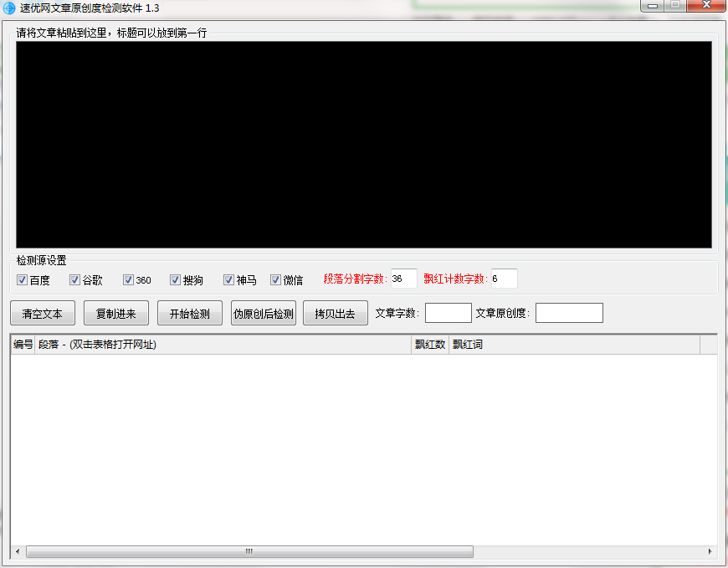Focus the 段落分割字数 input field
The width and height of the screenshot is (728, 568).
pyautogui.click(x=404, y=279)
